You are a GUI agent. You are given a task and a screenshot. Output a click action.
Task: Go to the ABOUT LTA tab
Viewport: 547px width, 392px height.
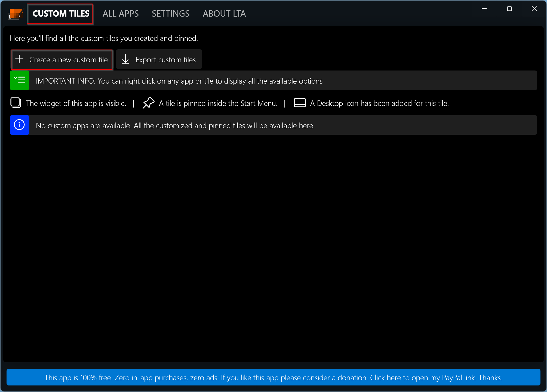[x=224, y=14]
